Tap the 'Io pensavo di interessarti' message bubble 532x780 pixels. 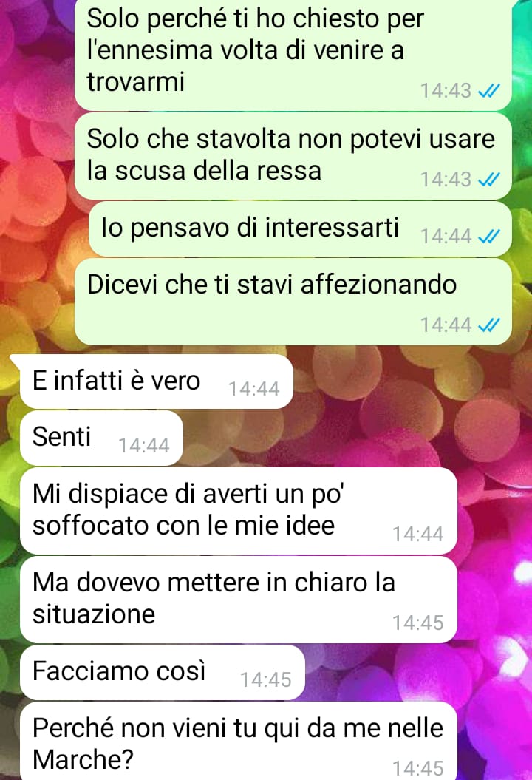coord(300,229)
